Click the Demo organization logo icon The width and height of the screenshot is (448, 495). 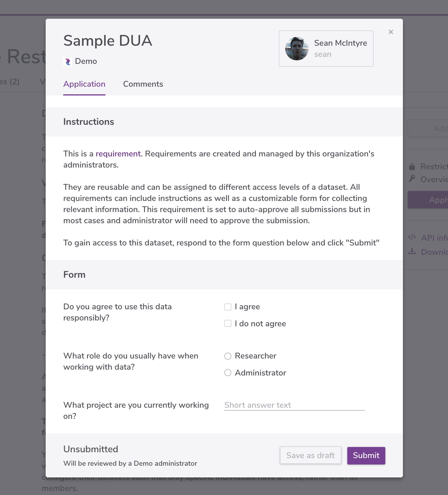(68, 62)
